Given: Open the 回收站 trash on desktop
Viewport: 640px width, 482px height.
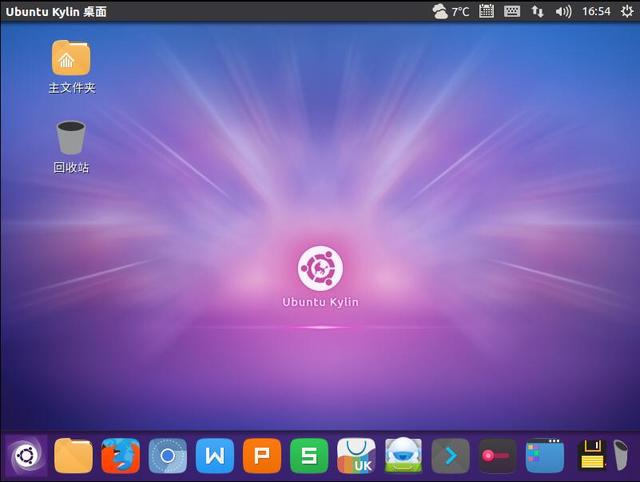Looking at the screenshot, I should 71,139.
